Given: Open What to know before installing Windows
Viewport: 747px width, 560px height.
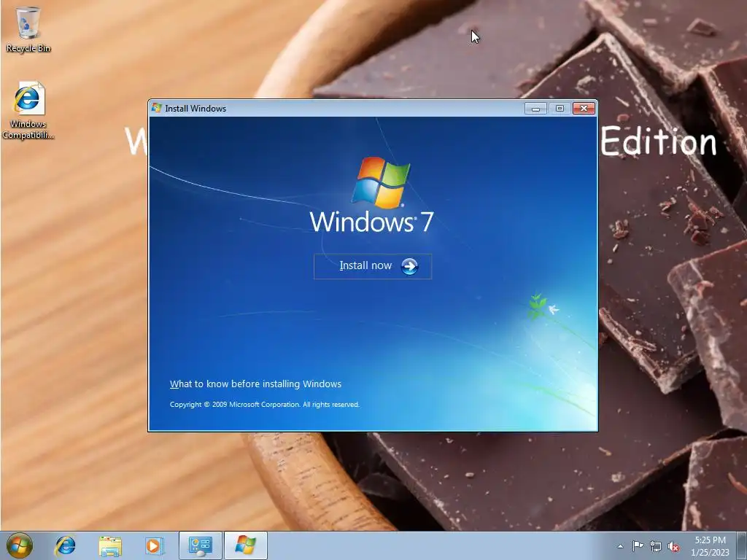Looking at the screenshot, I should (x=255, y=384).
